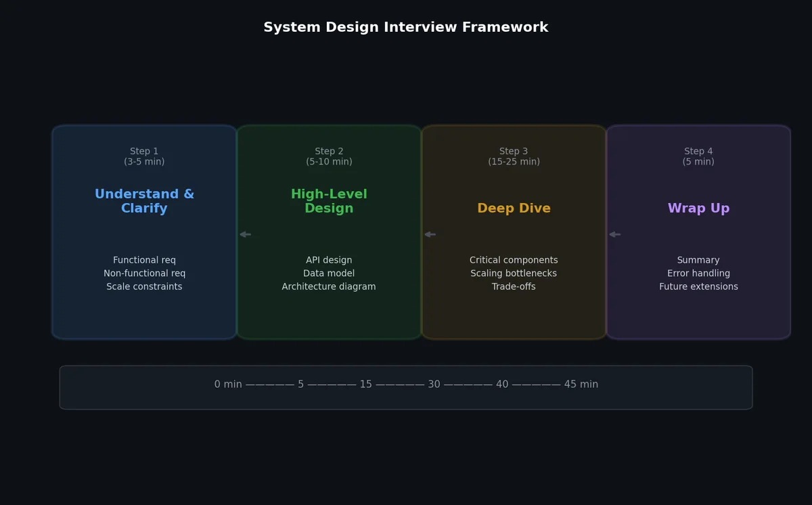
Task: Click Architecture diagram text
Action: pos(329,287)
